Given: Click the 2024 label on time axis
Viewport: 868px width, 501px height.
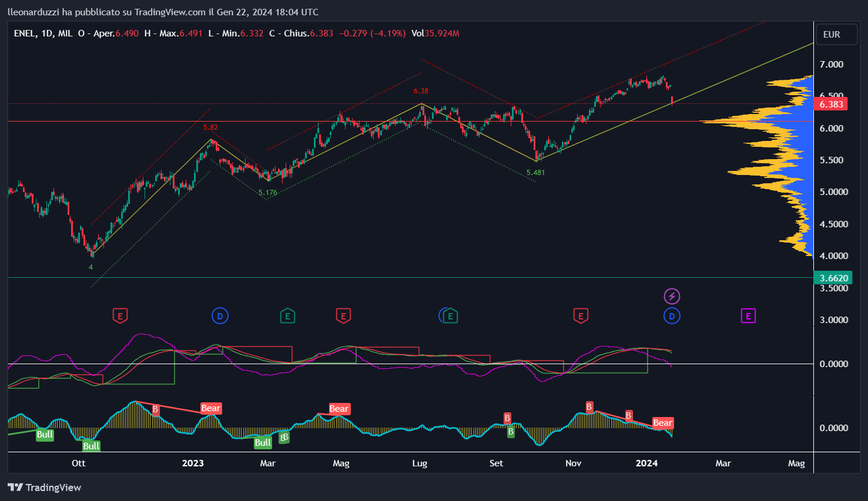Looking at the screenshot, I should pyautogui.click(x=646, y=463).
